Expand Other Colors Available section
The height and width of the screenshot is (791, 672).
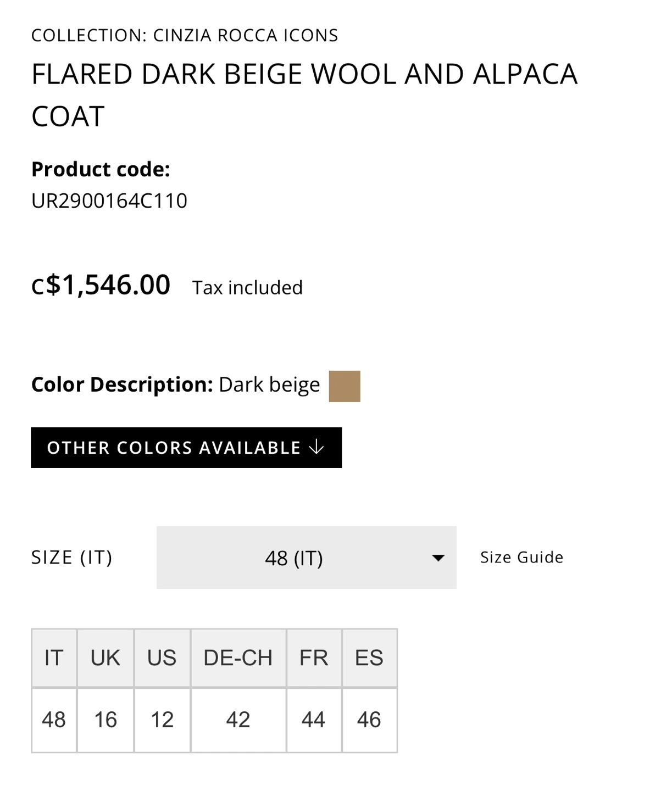pos(186,448)
